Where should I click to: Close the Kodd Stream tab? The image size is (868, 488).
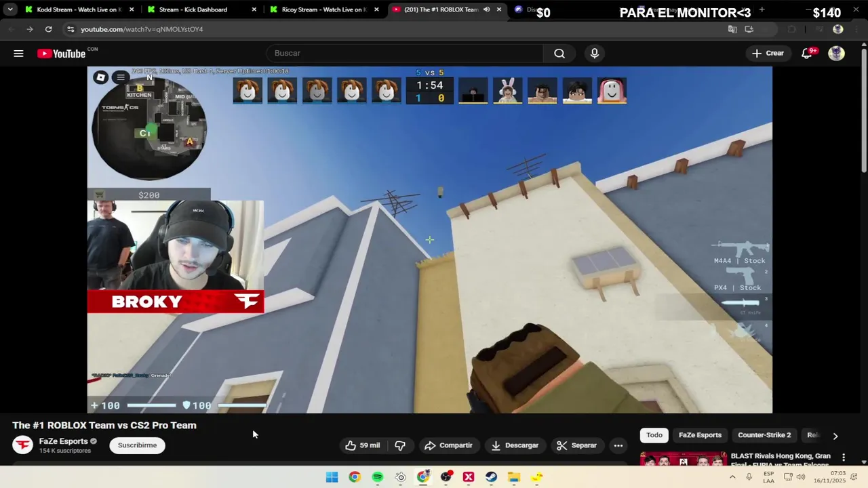coord(132,9)
